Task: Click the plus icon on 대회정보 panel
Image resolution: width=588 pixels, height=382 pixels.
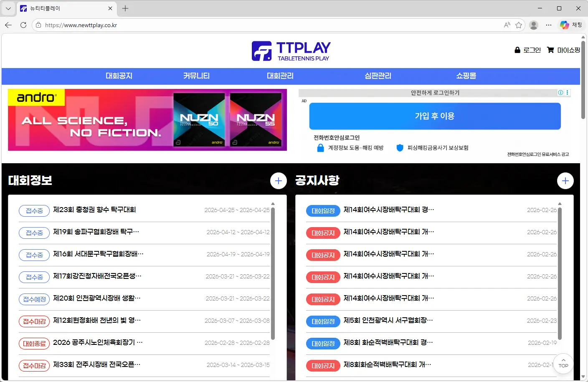Action: 278,181
